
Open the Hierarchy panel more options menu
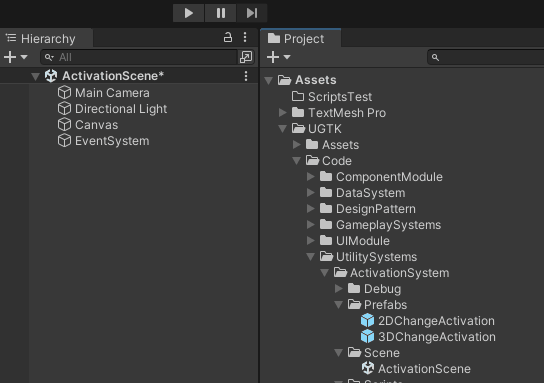[x=245, y=37]
